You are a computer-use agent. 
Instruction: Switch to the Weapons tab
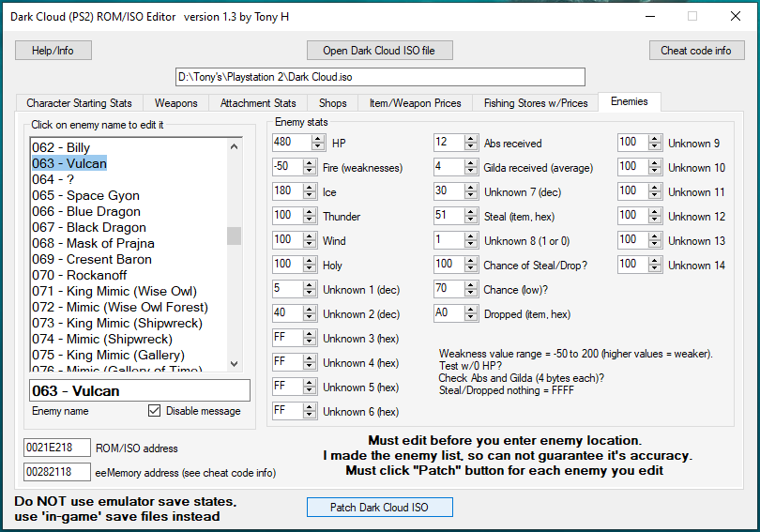pos(175,102)
